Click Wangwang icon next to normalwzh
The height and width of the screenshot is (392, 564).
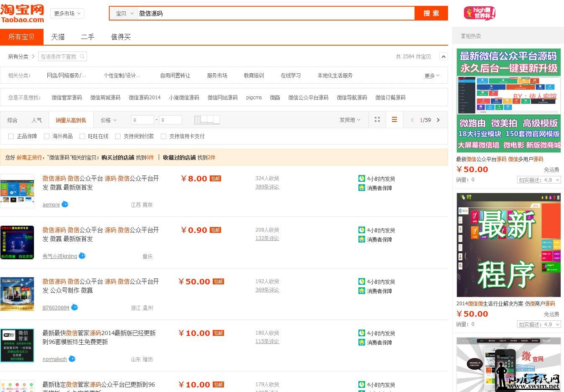tap(72, 358)
